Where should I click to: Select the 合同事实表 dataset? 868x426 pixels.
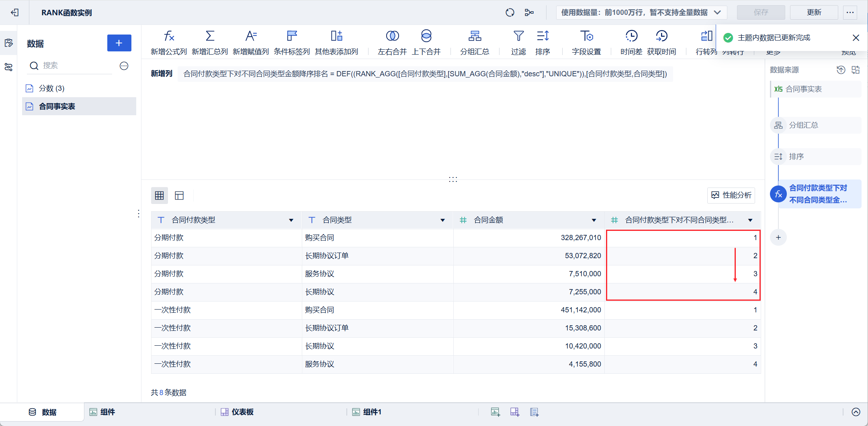(79, 106)
